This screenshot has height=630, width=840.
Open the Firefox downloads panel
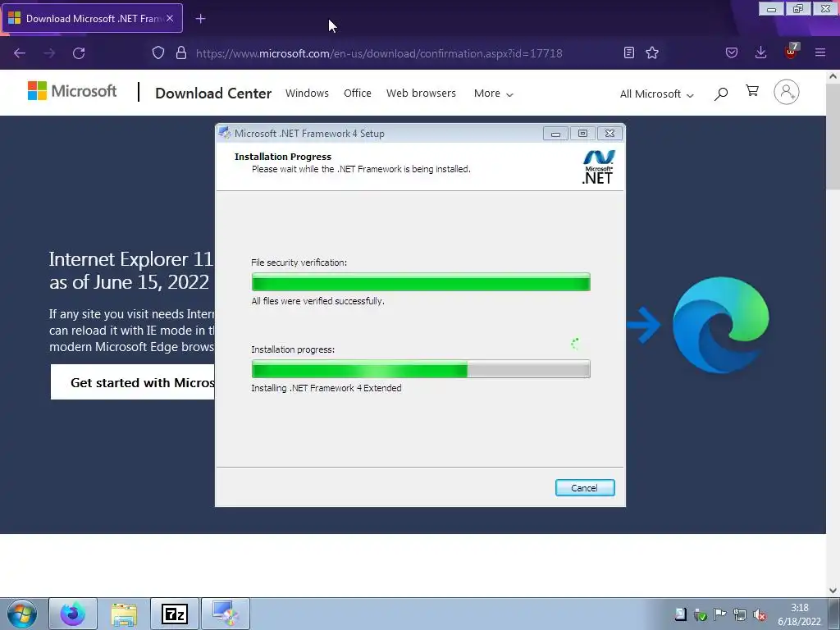[760, 52]
